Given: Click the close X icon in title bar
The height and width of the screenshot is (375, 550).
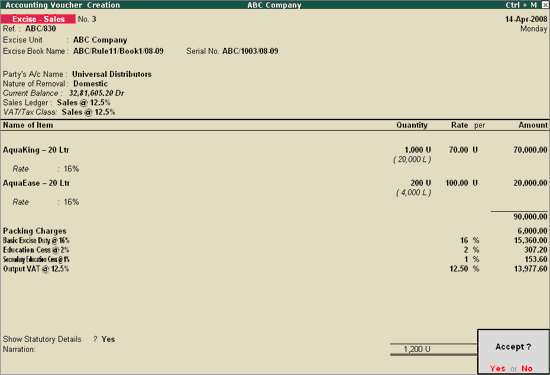Looking at the screenshot, I should coord(545,5).
